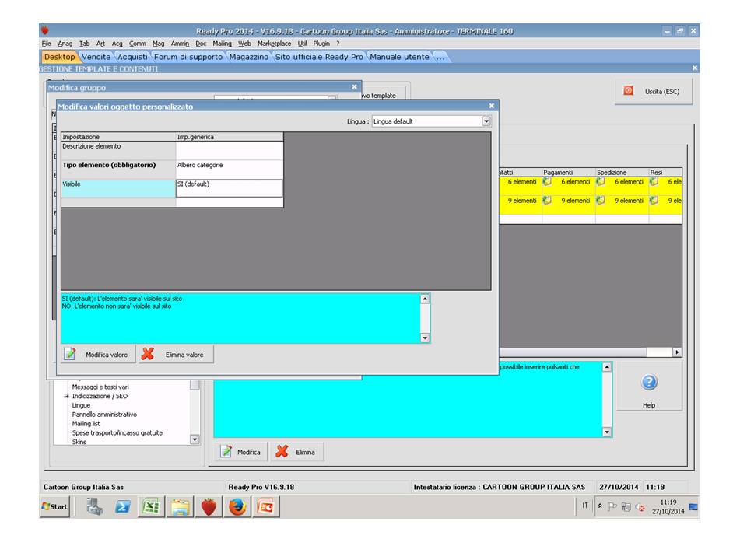Click the Albero categorie value cell

pos(229,170)
